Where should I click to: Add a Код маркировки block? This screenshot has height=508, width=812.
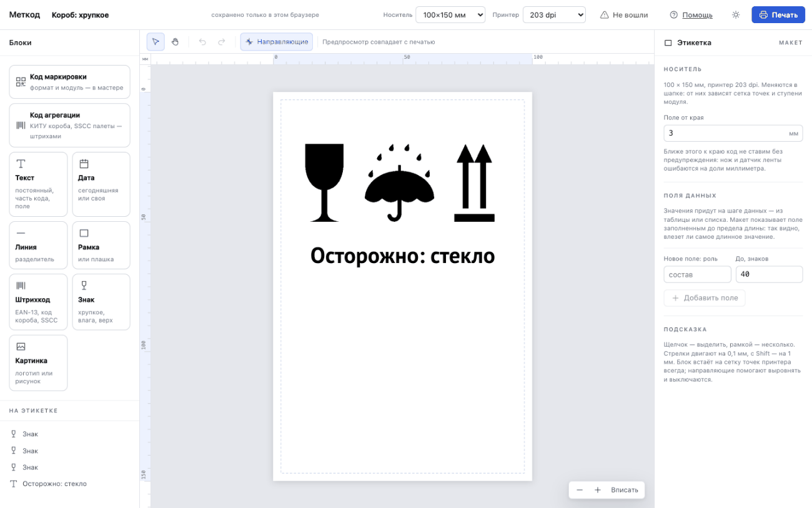[x=69, y=82]
